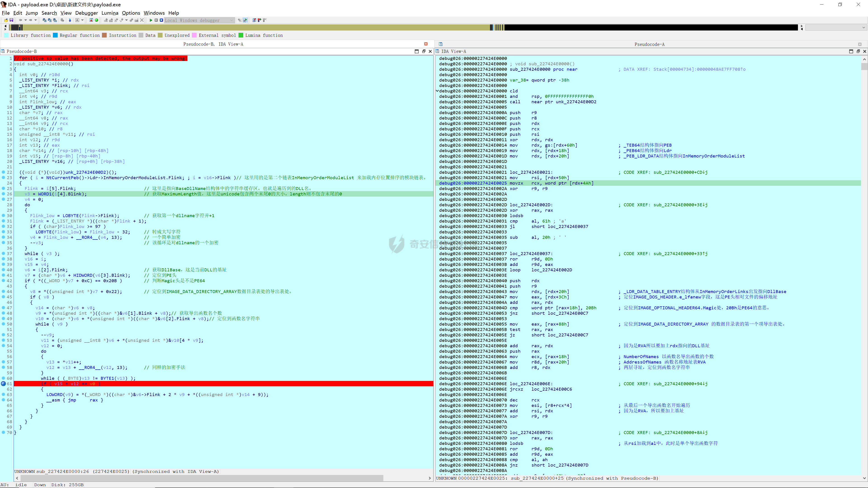Click the add breakpoint red dot icon
This screenshot has height=488, width=868.
point(259,20)
